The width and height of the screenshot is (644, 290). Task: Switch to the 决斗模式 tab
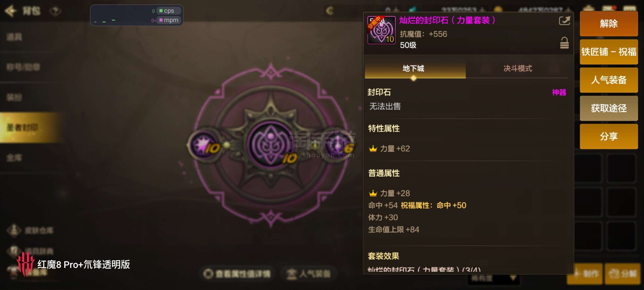pyautogui.click(x=518, y=69)
